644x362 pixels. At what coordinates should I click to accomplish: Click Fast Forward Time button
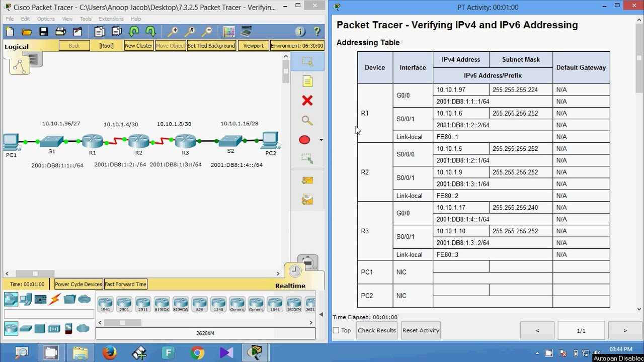(x=126, y=284)
